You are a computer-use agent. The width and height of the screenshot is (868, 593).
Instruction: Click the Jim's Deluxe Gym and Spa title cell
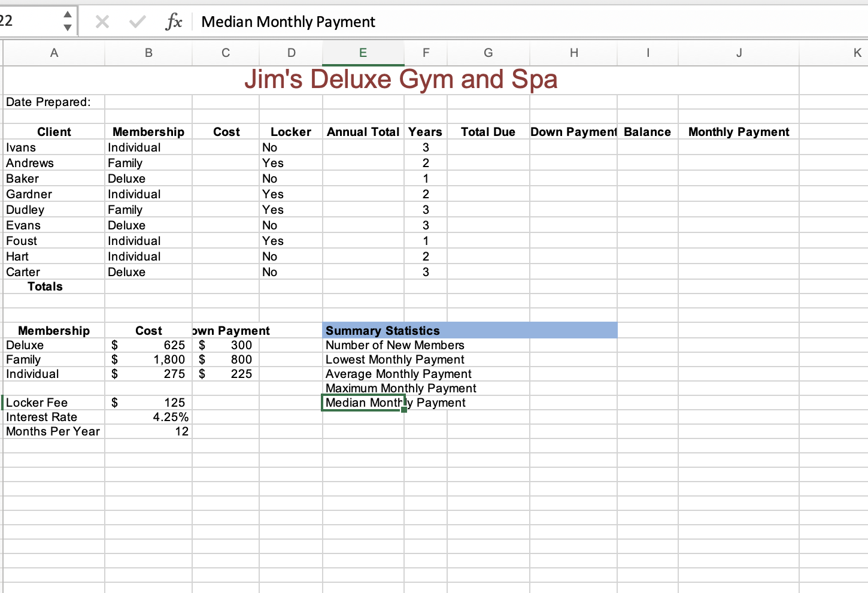click(x=400, y=79)
